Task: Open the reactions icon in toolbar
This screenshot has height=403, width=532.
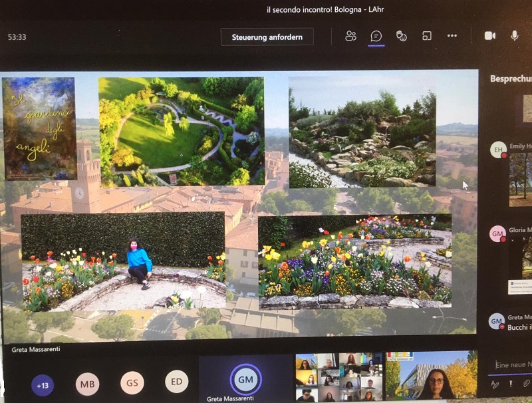Action: click(x=402, y=36)
